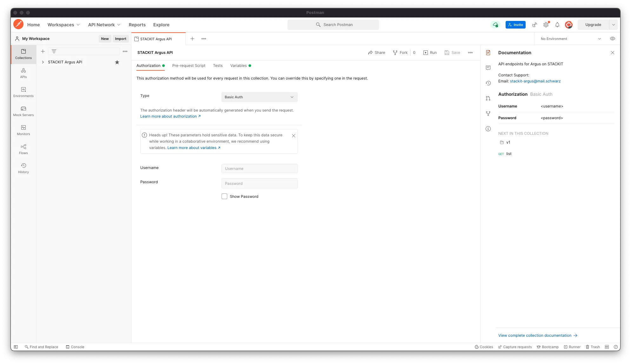Expand the STACKIT Argus API collection tree
This screenshot has height=364, width=631.
coord(43,62)
